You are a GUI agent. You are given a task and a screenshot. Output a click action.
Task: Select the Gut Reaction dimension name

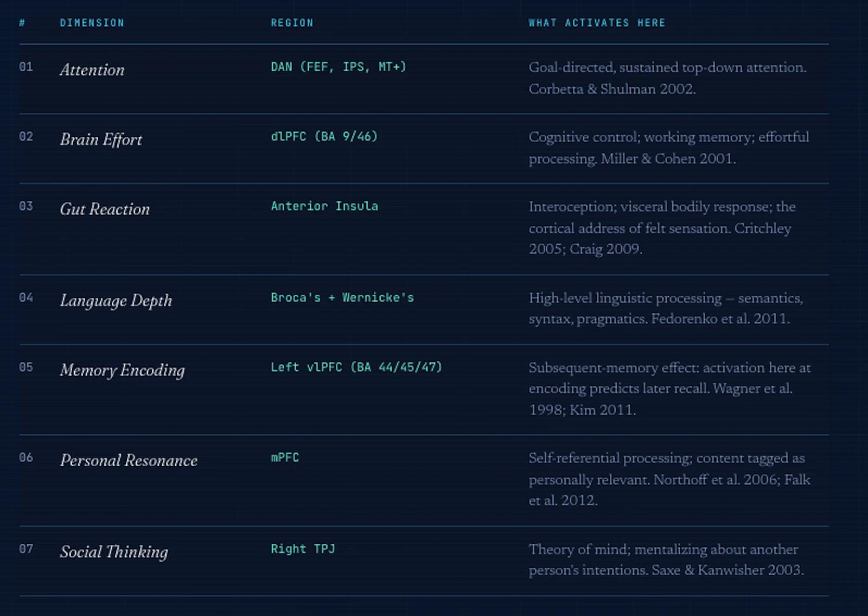105,209
